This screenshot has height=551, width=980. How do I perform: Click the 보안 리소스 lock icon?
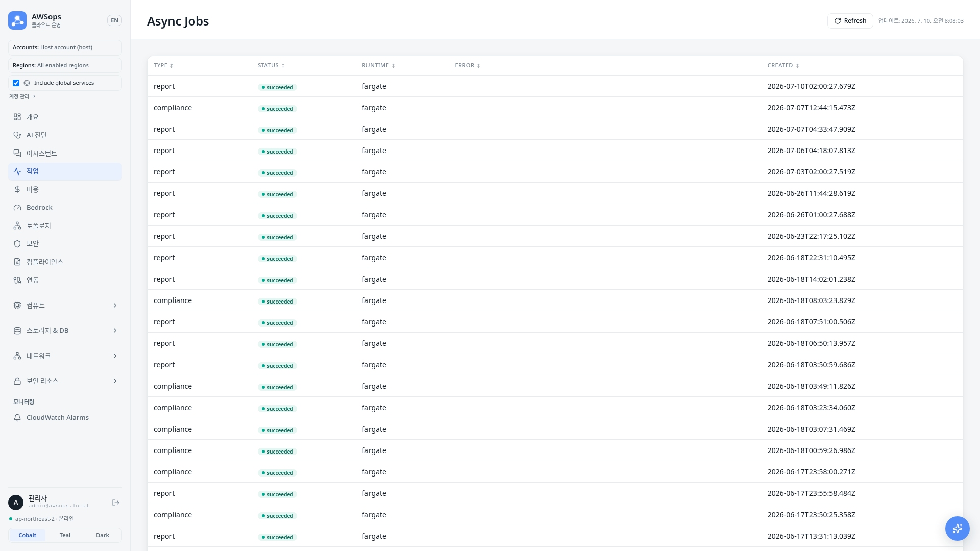pos(17,381)
